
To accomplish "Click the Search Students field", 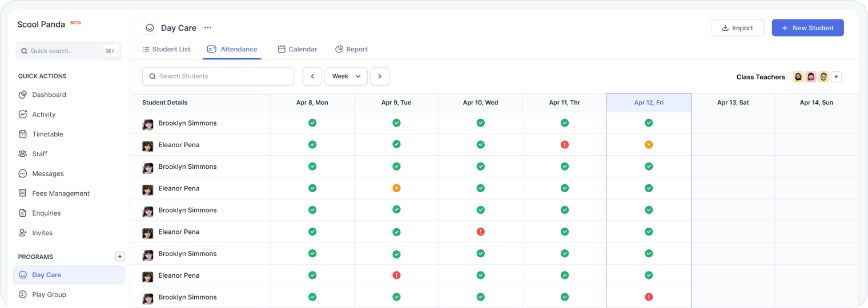I will [218, 76].
